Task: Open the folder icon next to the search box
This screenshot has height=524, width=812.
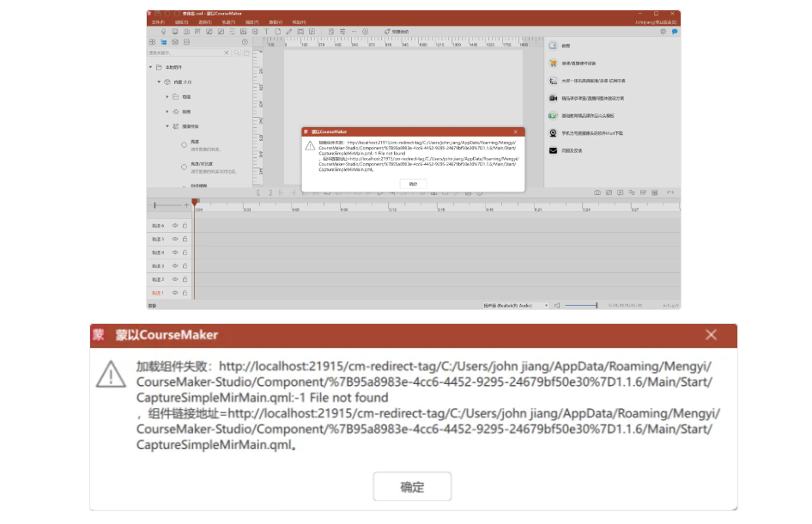Action: 246,53
